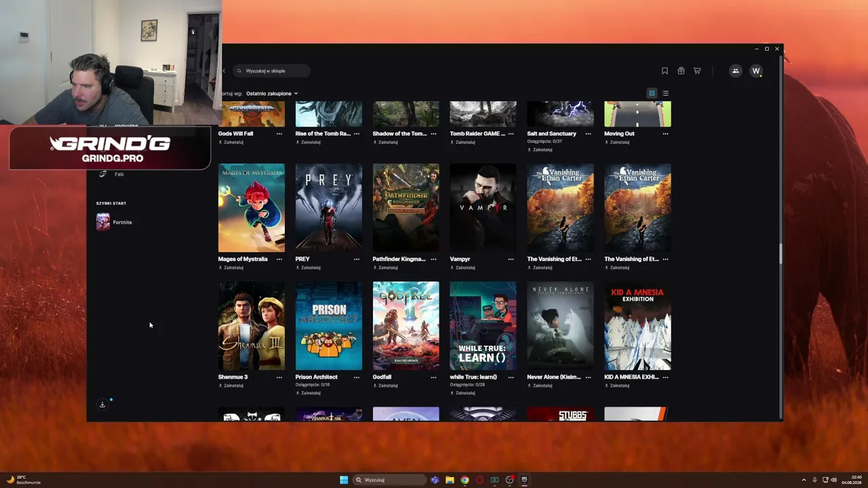Install PREY via Zainstaluj
868x488 pixels.
coord(309,268)
